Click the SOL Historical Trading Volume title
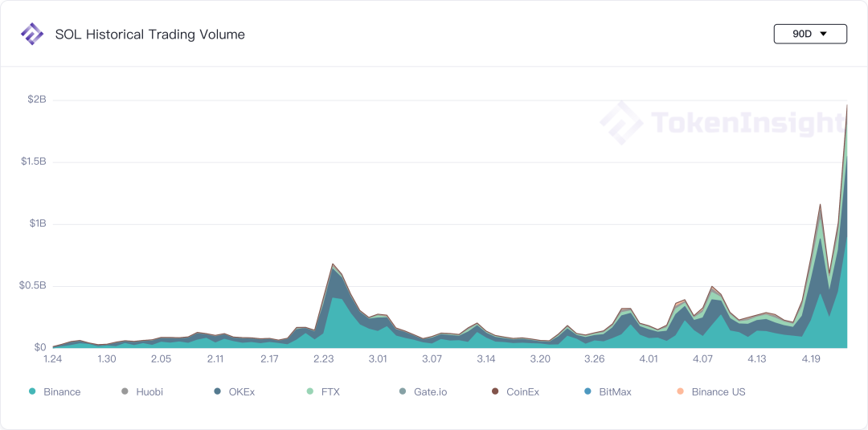The height and width of the screenshot is (430, 868). click(150, 35)
